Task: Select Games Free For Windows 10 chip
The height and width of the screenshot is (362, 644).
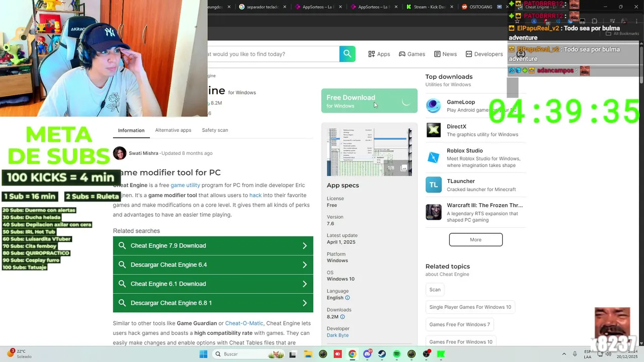Action: (x=461, y=342)
